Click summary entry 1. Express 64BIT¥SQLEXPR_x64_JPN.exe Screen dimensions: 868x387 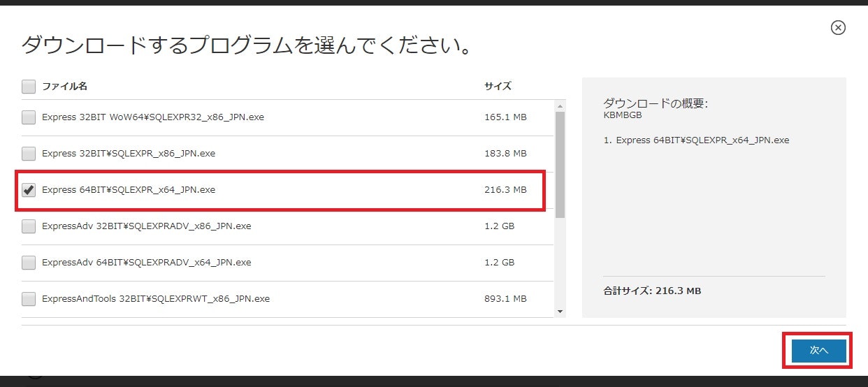[x=696, y=140]
